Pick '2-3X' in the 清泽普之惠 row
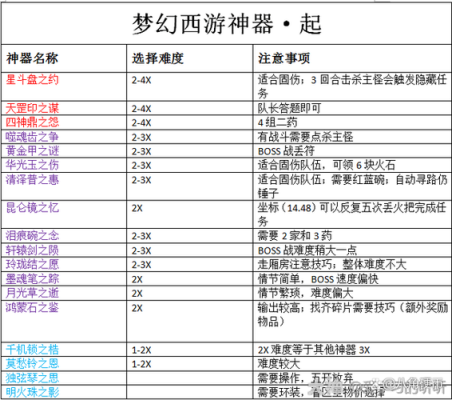Image resolution: width=452 pixels, height=400 pixels. tap(141, 180)
